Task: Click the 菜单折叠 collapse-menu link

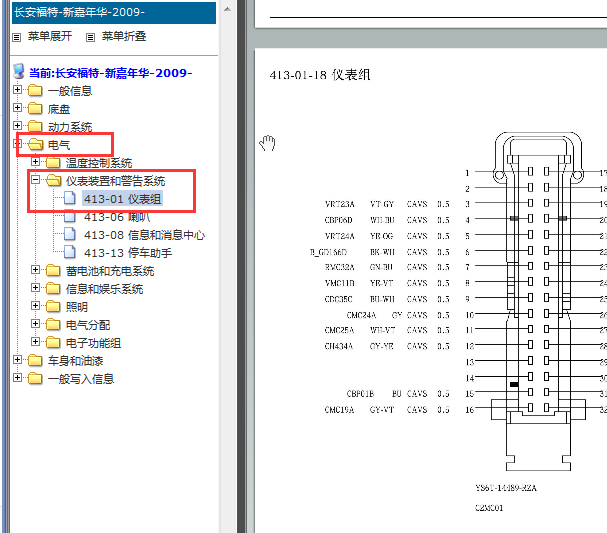Action: 124,36
